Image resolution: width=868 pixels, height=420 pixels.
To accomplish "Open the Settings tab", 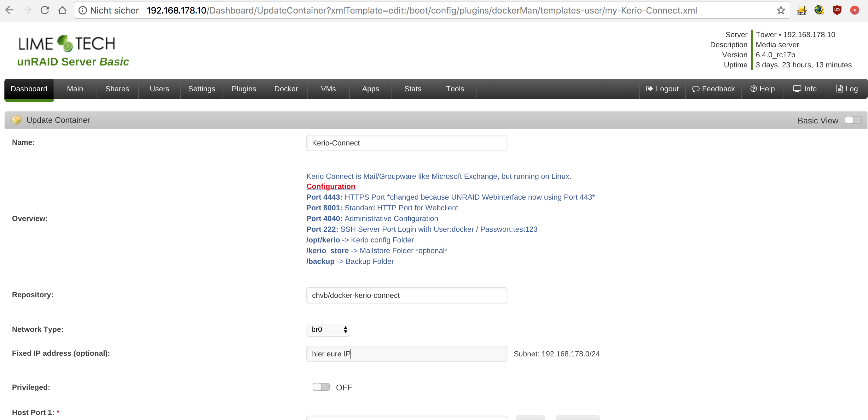I will [201, 89].
